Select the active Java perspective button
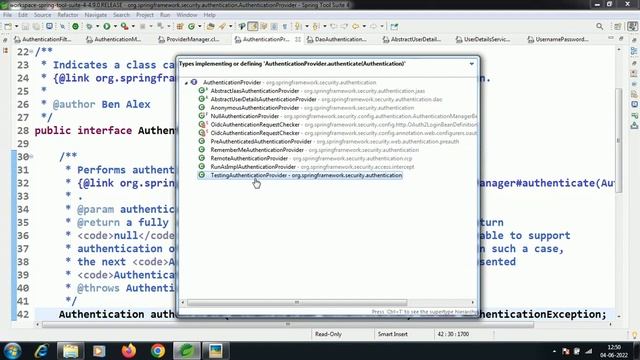Image resolution: width=640 pixels, height=360 pixels. pyautogui.click(x=633, y=27)
